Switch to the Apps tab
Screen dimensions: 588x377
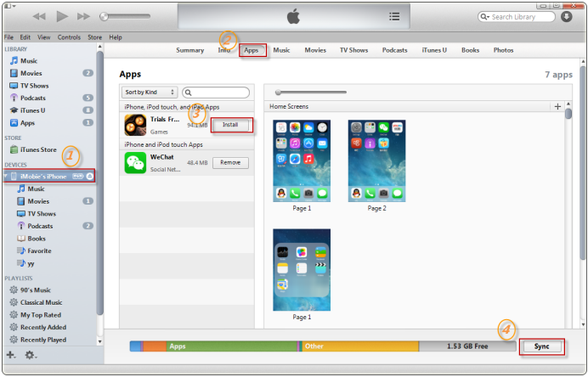click(x=252, y=50)
